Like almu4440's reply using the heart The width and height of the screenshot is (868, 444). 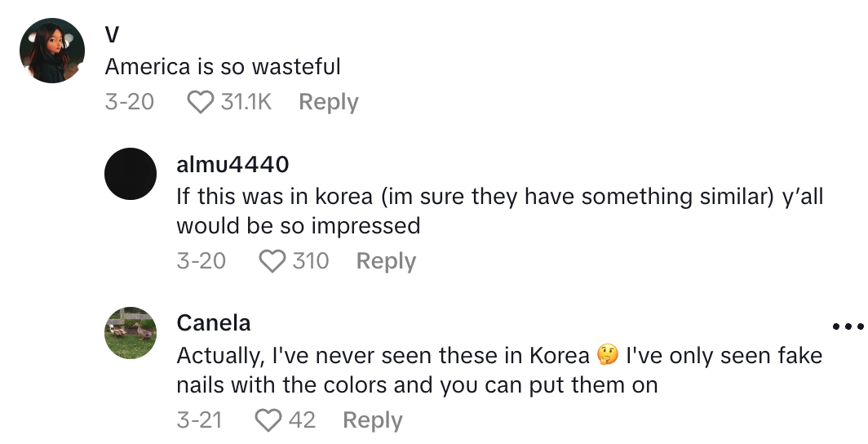271,261
